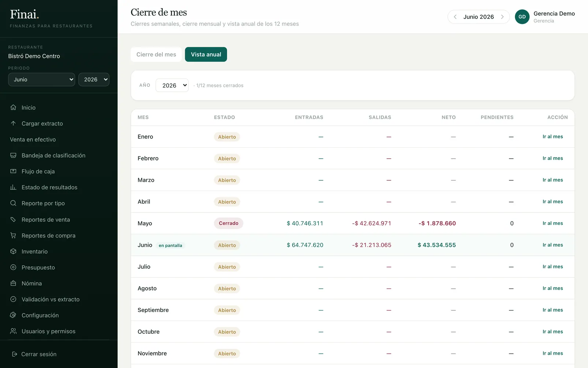
Task: Open the Nómina briefcase icon
Action: 13,283
